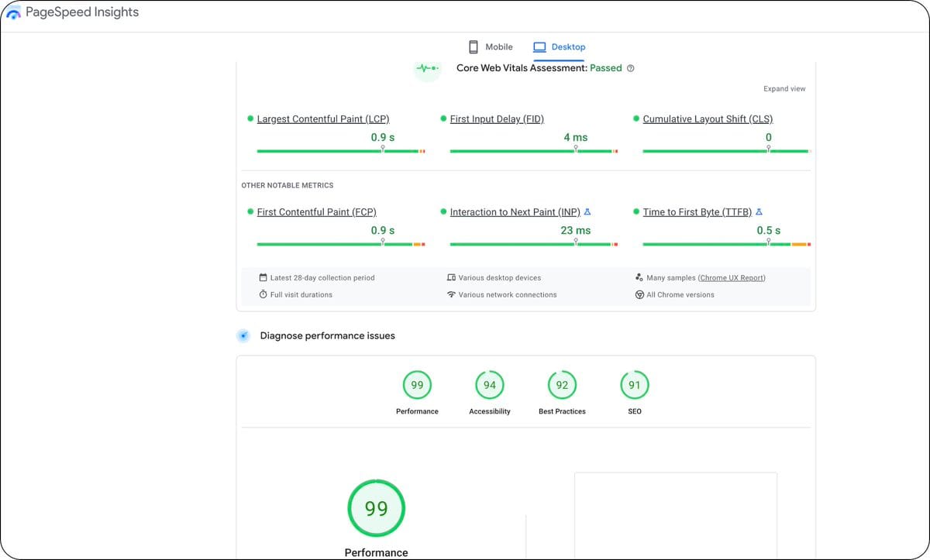Click the TTFB distribution bar
This screenshot has width=930, height=560.
tap(727, 244)
